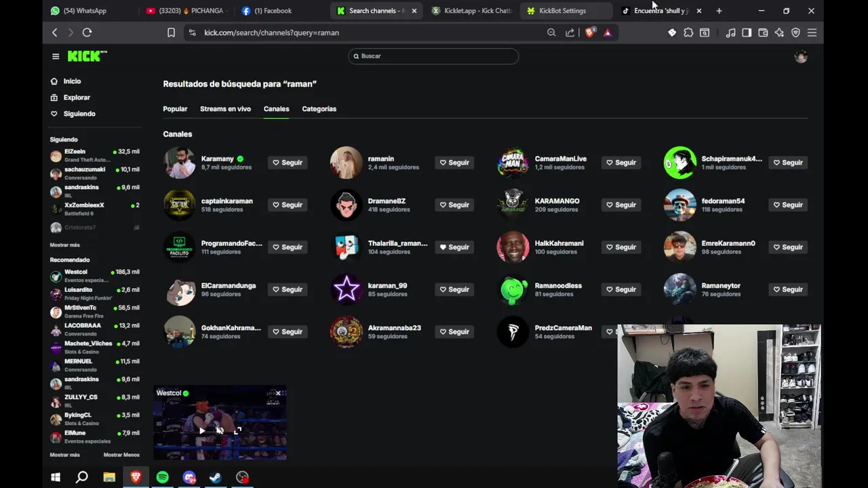
Task: Open Karamany channel avatar
Action: pyautogui.click(x=180, y=163)
